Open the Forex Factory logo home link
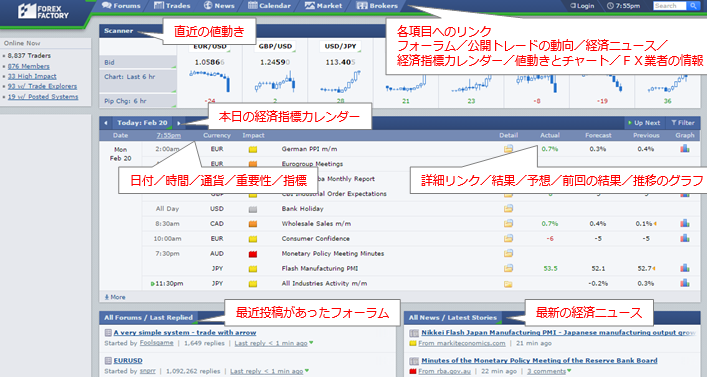 point(43,12)
